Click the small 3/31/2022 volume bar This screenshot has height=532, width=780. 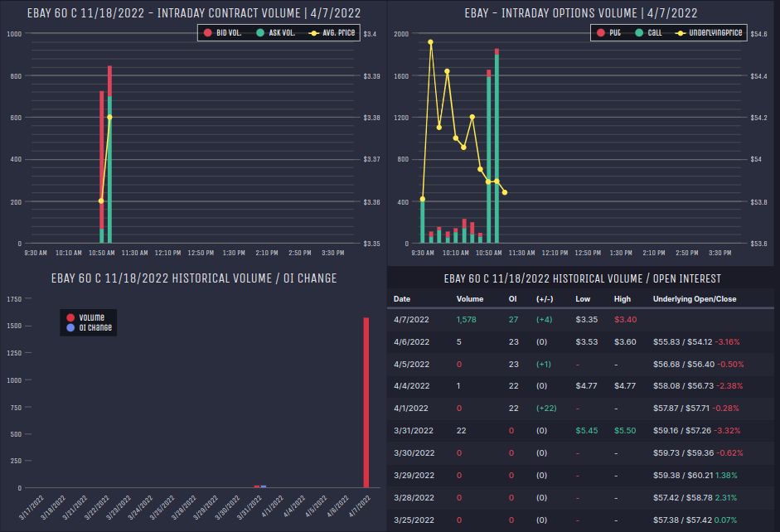[257, 486]
